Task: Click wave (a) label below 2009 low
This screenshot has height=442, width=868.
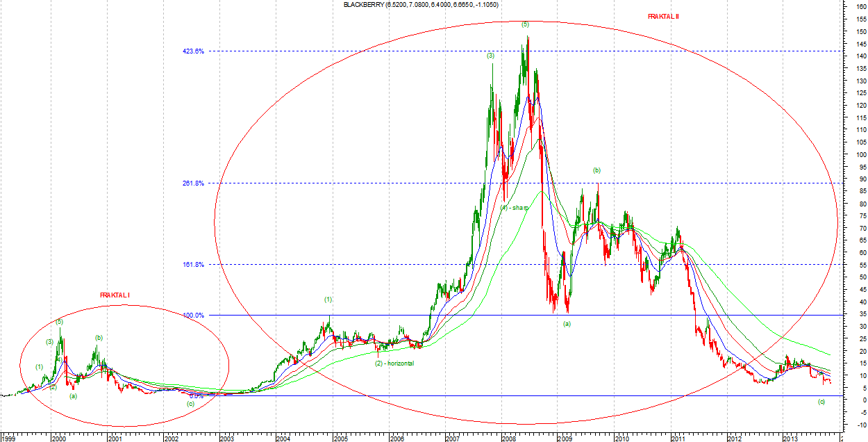Action: 567,324
